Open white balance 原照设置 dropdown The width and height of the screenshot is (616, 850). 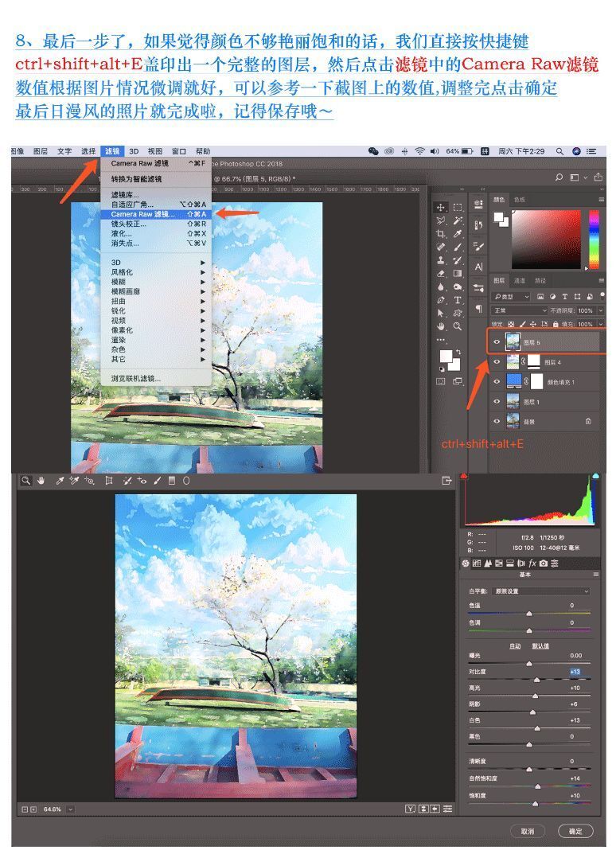[x=540, y=591]
